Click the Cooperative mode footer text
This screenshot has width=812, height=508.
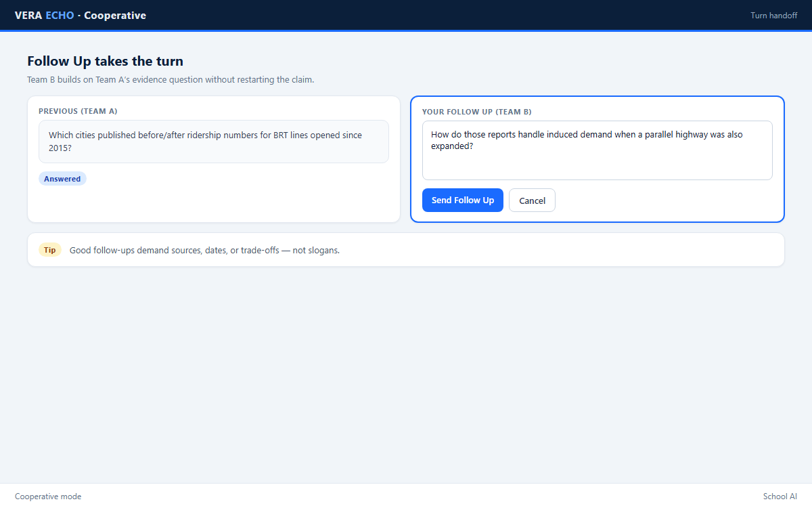pyautogui.click(x=48, y=496)
